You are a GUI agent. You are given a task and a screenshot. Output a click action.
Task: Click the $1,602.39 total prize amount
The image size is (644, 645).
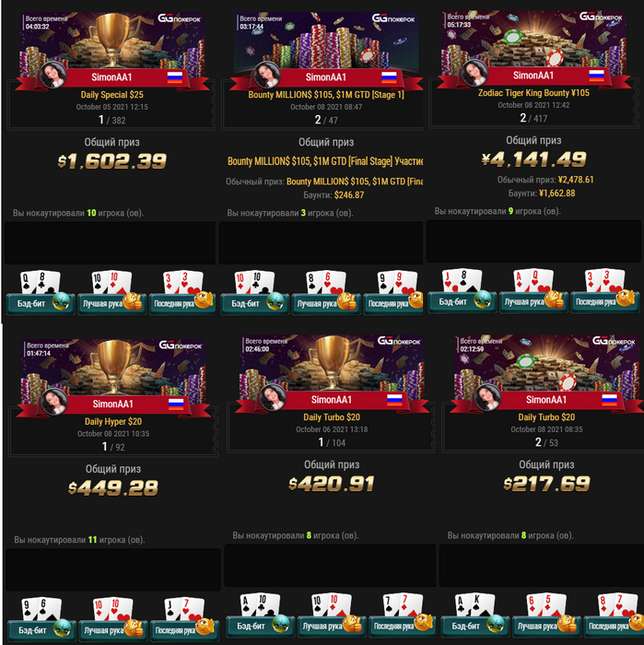tap(111, 161)
